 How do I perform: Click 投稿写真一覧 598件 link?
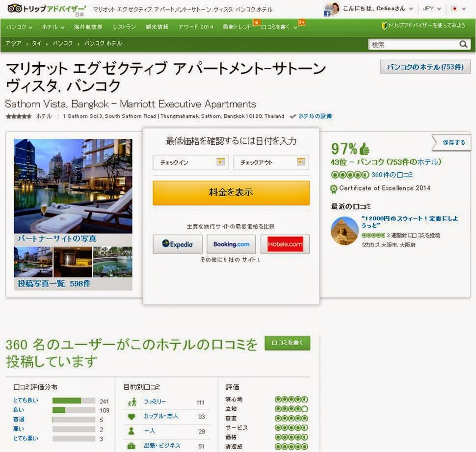pos(54,284)
